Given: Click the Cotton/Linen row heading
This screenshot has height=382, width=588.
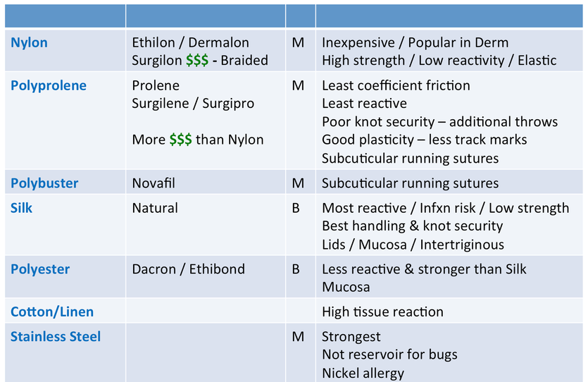Looking at the screenshot, I should click(52, 312).
